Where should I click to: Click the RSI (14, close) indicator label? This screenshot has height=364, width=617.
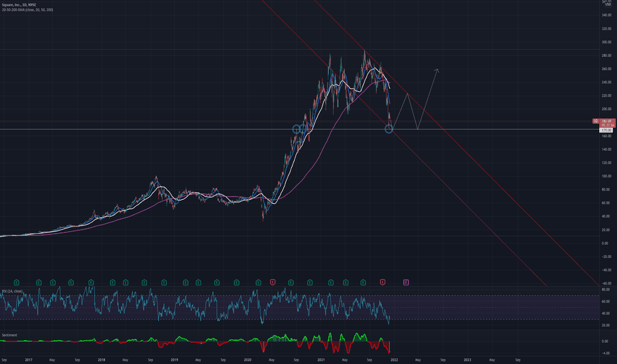tap(12, 291)
